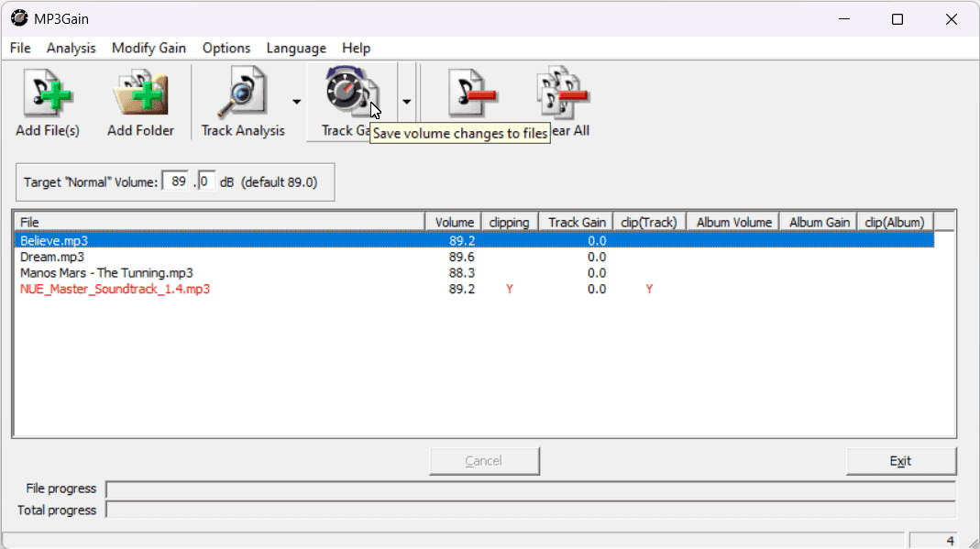The height and width of the screenshot is (549, 980).
Task: Open the Help menu
Action: pyautogui.click(x=357, y=48)
